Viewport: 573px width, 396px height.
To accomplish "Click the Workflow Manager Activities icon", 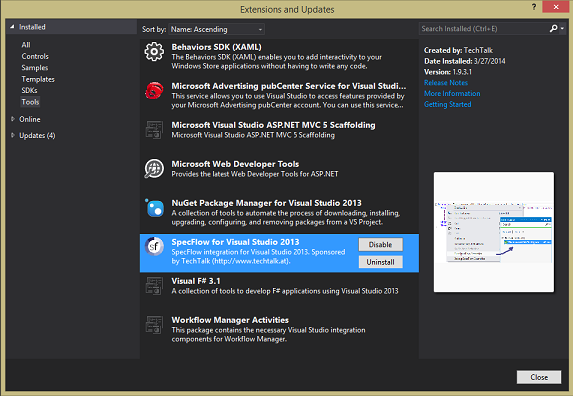I will [154, 325].
